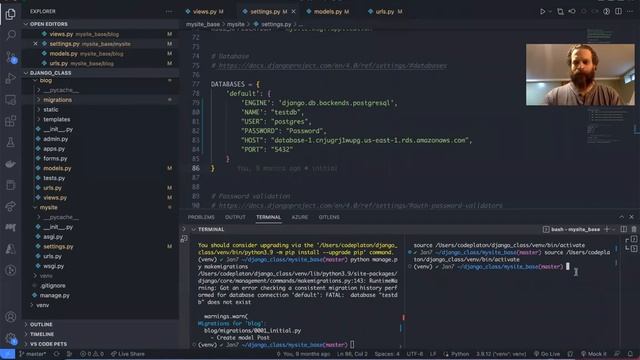
Task: Open Run and Debug view
Action: [11, 78]
